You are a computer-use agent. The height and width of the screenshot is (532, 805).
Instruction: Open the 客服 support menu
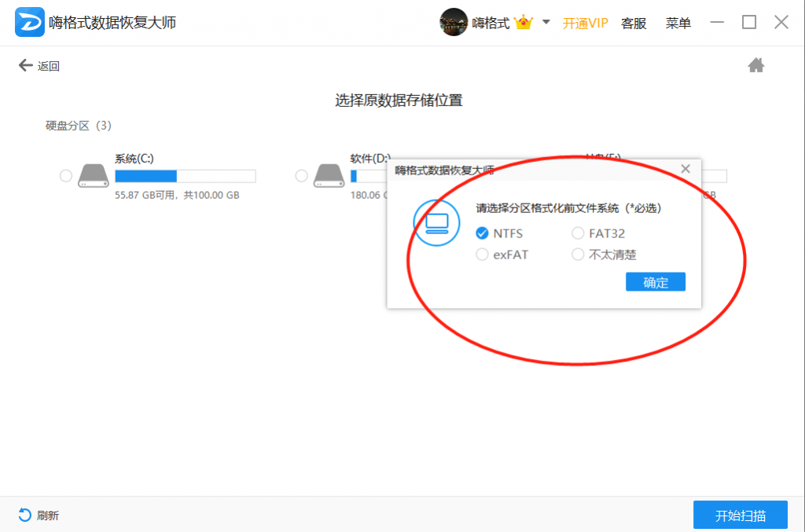tap(634, 23)
